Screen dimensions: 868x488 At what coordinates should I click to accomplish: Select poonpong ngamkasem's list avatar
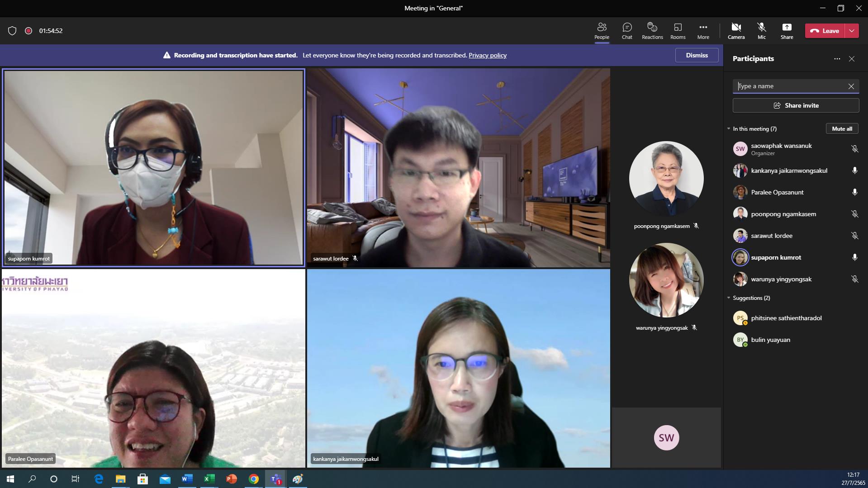coord(740,214)
